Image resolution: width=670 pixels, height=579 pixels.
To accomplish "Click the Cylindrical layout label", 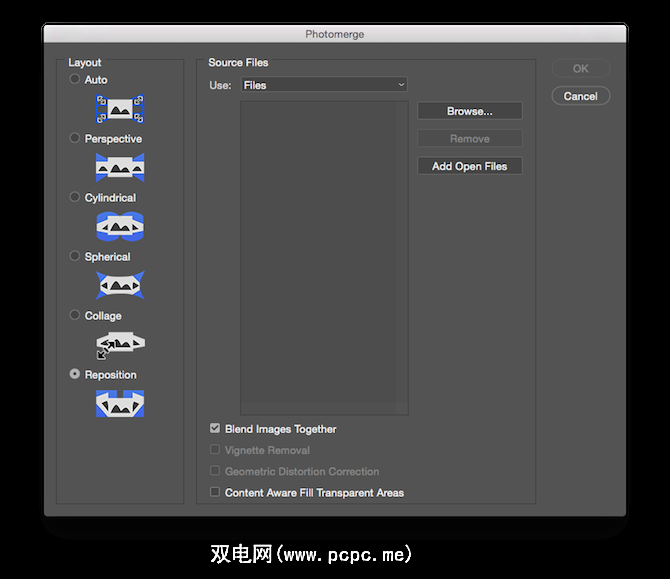I will pos(110,198).
